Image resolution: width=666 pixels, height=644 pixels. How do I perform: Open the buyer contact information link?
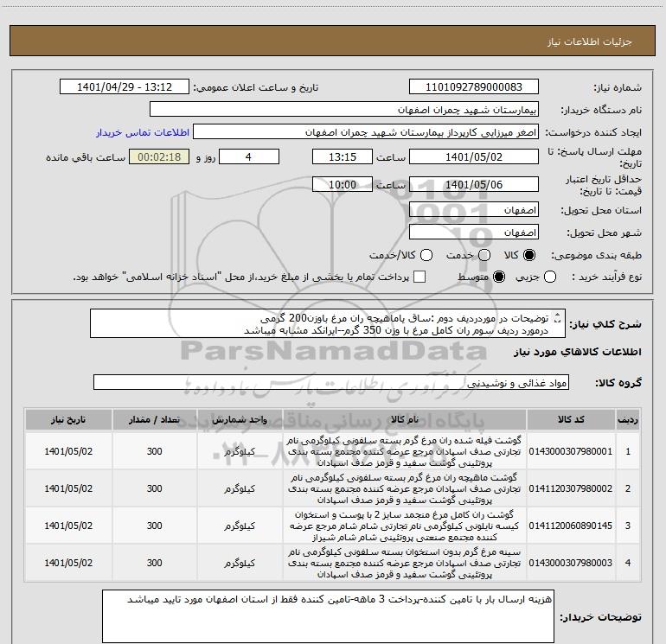pyautogui.click(x=143, y=132)
